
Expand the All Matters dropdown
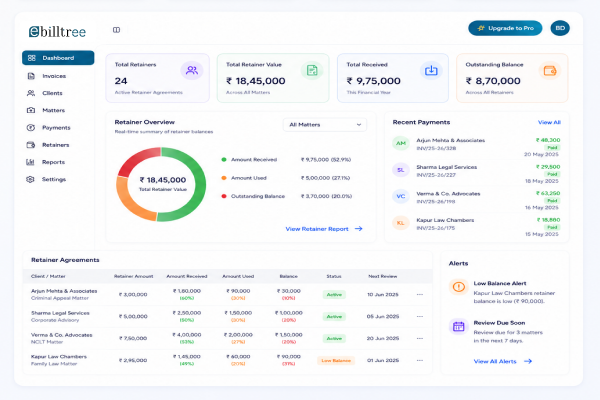(x=325, y=125)
